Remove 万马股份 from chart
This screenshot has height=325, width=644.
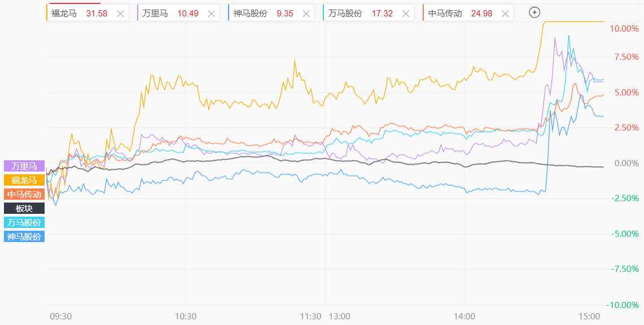point(405,14)
